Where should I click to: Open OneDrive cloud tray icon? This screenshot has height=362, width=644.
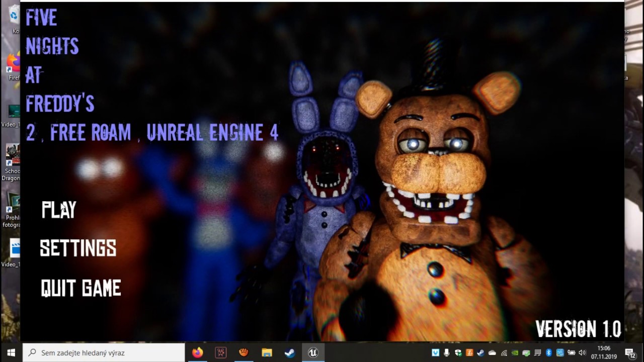492,353
